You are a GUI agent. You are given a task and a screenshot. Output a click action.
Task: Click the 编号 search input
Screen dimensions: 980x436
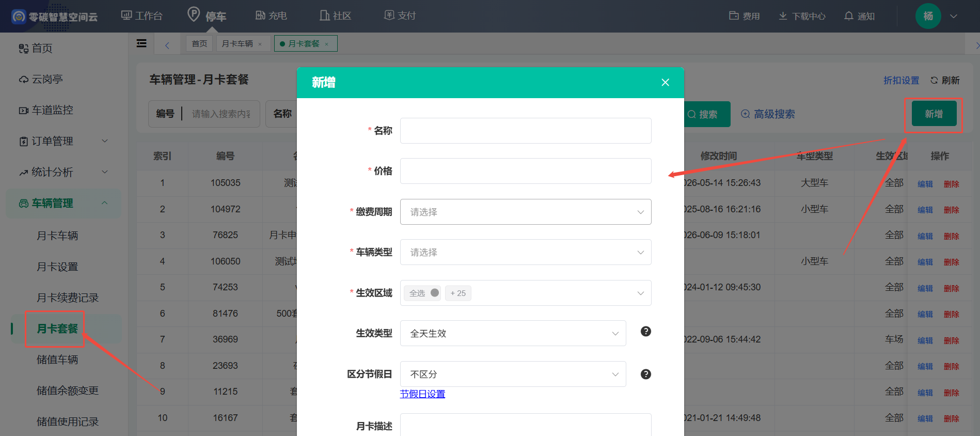point(222,114)
